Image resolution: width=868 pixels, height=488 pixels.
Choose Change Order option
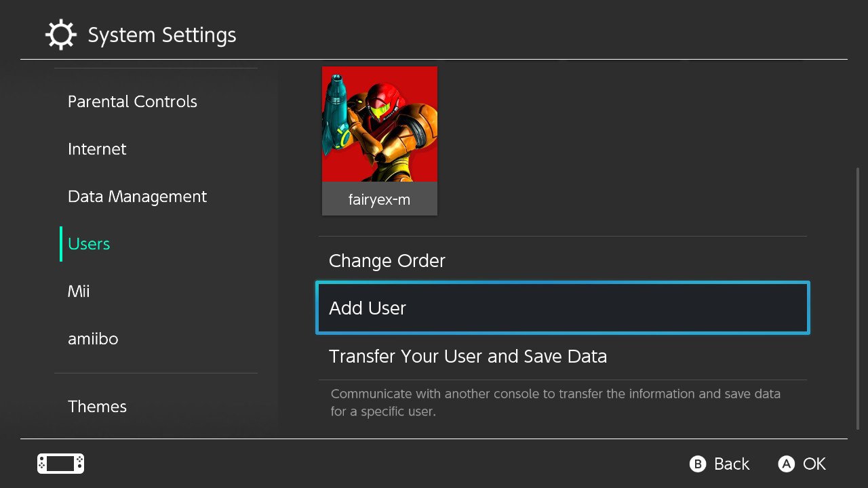387,261
